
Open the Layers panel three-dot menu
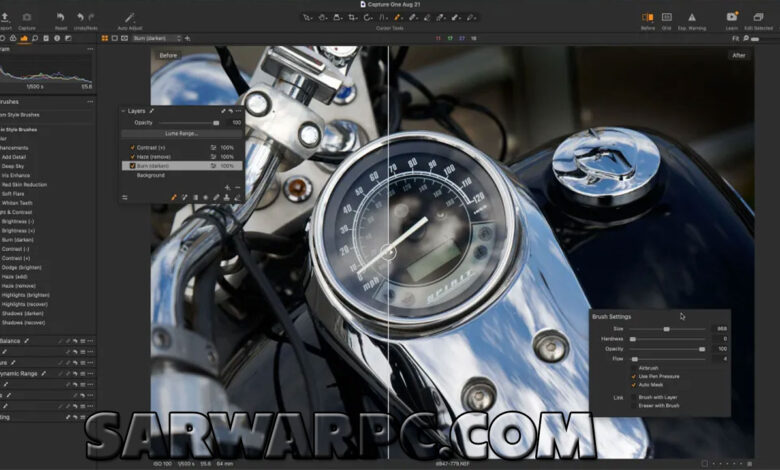(238, 111)
